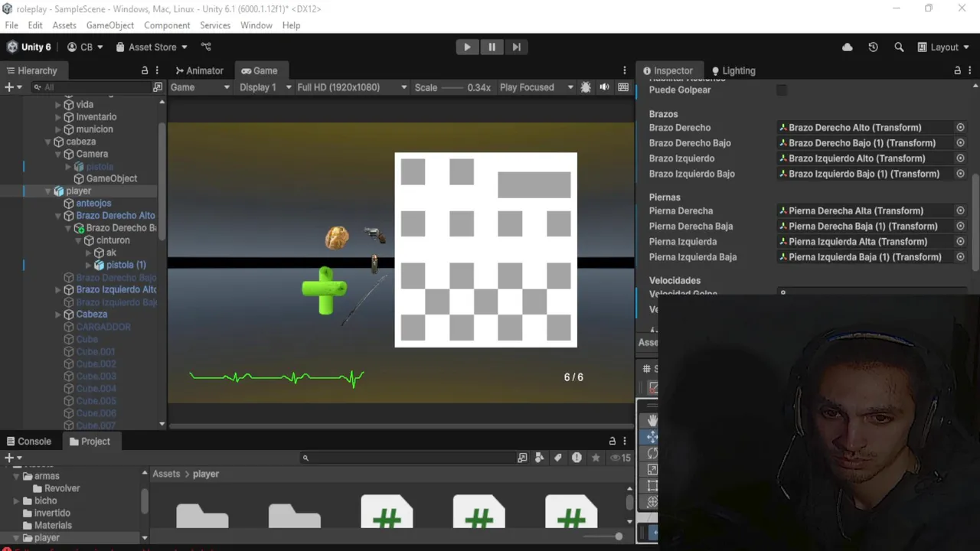
Task: Select the anteojos object in Hierarchy
Action: click(x=93, y=204)
